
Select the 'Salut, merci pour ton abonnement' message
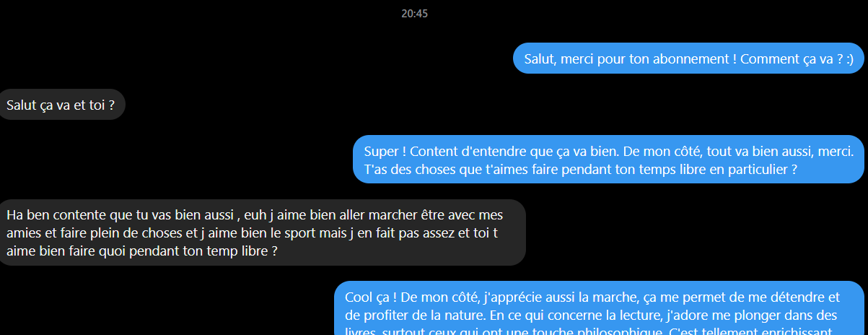688,59
